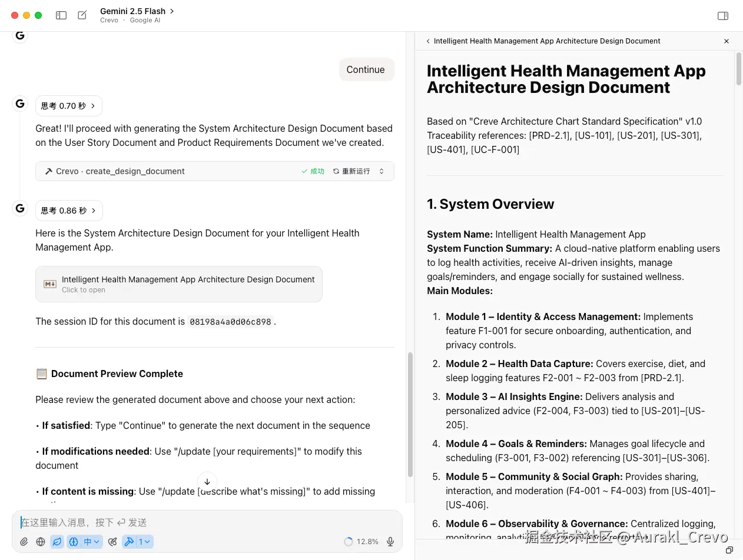Click 'Module 3 – AI Insights Engine:' text
This screenshot has width=743, height=560.
[514, 396]
